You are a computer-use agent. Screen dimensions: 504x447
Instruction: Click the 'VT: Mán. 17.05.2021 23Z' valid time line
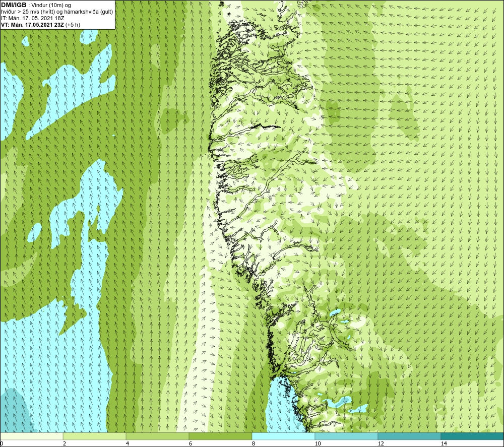coord(32,25)
